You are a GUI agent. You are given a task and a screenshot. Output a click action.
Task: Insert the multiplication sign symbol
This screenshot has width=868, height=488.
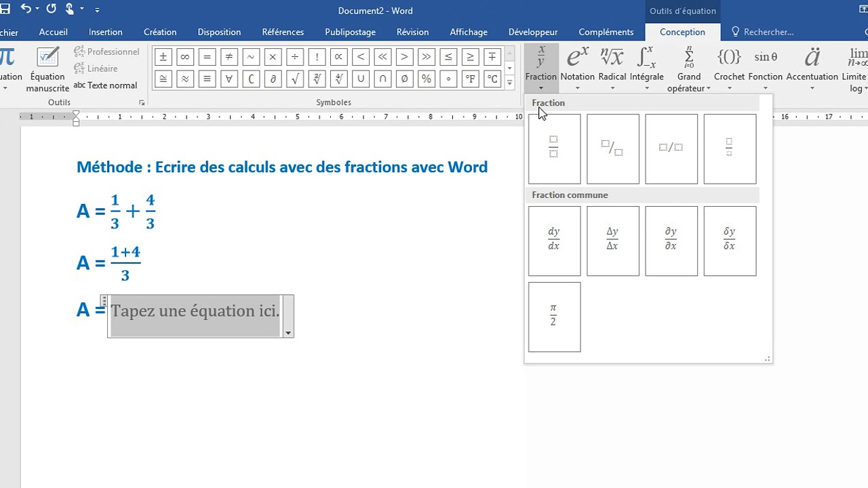pos(273,57)
